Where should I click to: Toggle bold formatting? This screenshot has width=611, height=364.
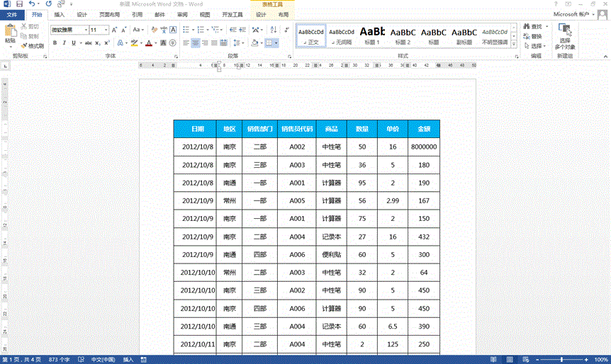tap(55, 43)
